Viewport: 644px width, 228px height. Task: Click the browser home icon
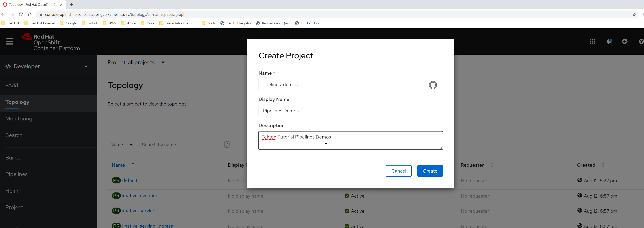click(x=30, y=14)
